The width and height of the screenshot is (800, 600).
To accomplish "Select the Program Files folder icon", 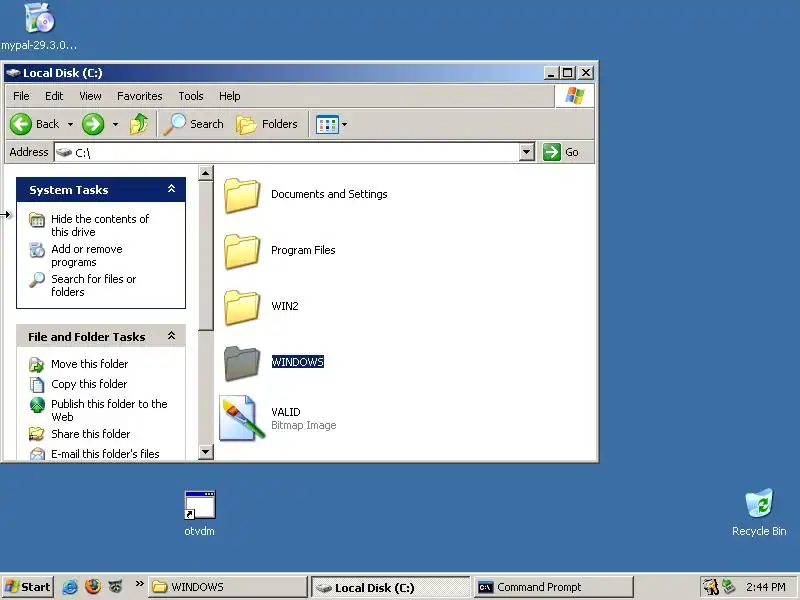I will click(x=242, y=251).
